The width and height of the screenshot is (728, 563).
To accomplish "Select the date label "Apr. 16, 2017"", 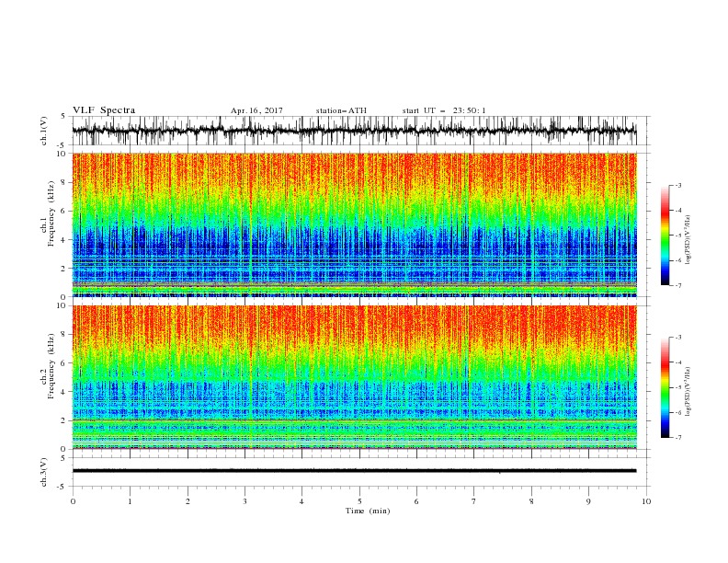I will 256,110.
